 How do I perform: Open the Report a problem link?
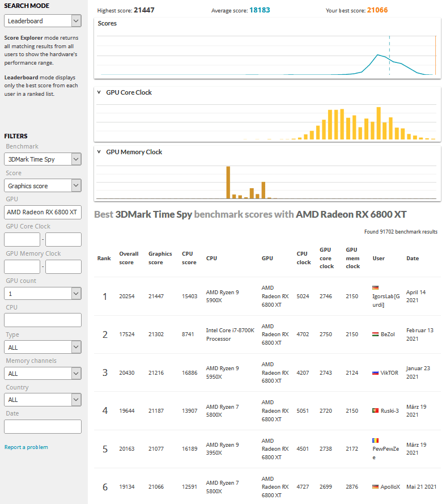[26, 447]
